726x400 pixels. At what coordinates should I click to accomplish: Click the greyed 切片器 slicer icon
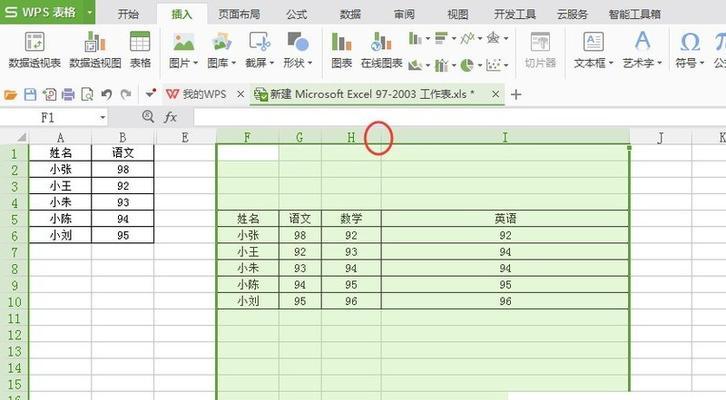coord(540,50)
